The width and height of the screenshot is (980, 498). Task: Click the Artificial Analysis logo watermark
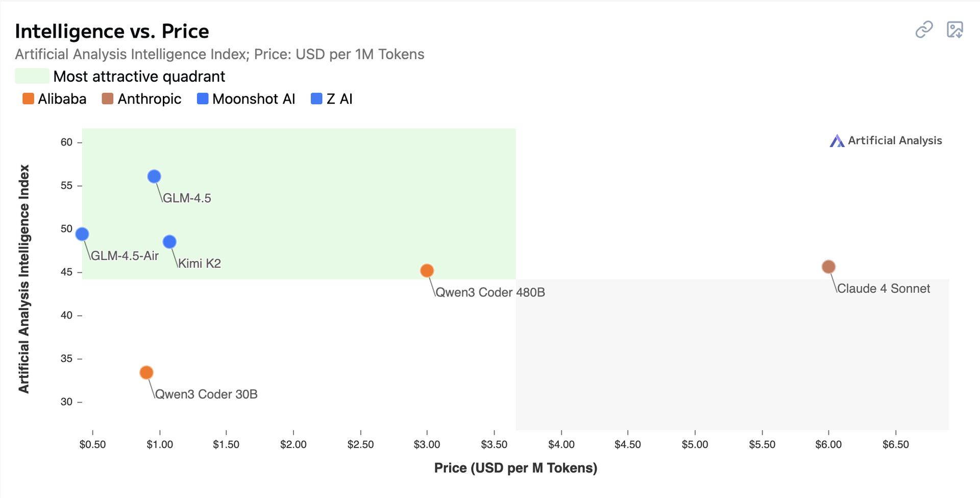(886, 140)
